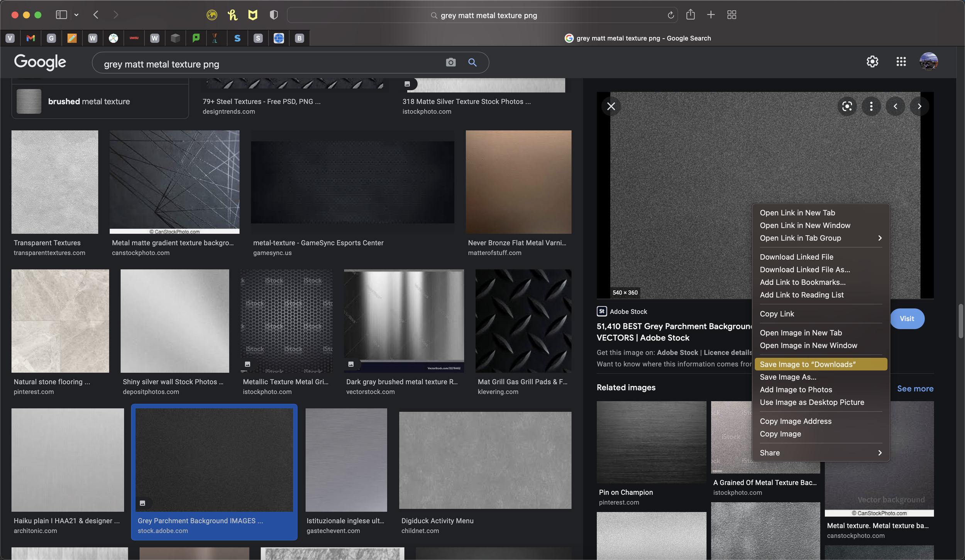The image size is (965, 560).
Task: Open the green P pinned tab
Action: click(x=196, y=38)
